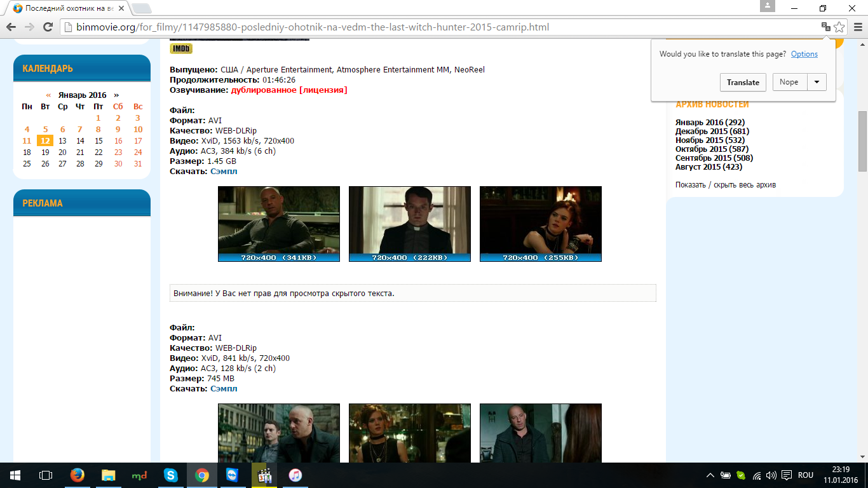Click the volume speaker tray icon

[x=771, y=475]
